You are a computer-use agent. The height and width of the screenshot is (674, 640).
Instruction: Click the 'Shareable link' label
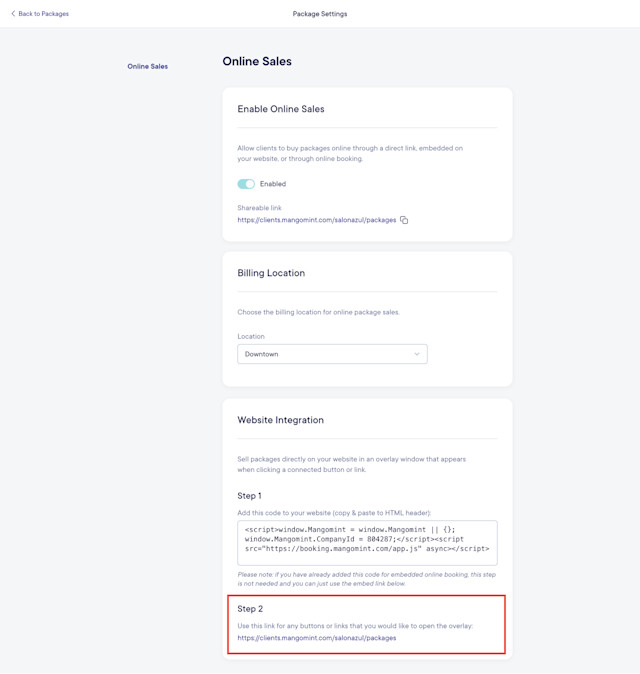259,208
